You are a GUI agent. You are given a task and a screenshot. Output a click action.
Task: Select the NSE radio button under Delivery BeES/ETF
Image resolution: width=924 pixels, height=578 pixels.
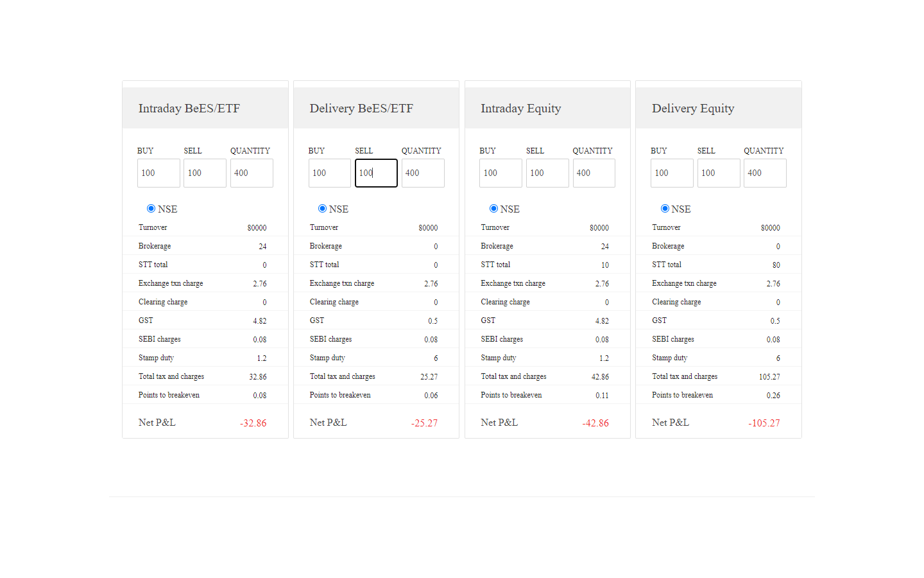(322, 208)
